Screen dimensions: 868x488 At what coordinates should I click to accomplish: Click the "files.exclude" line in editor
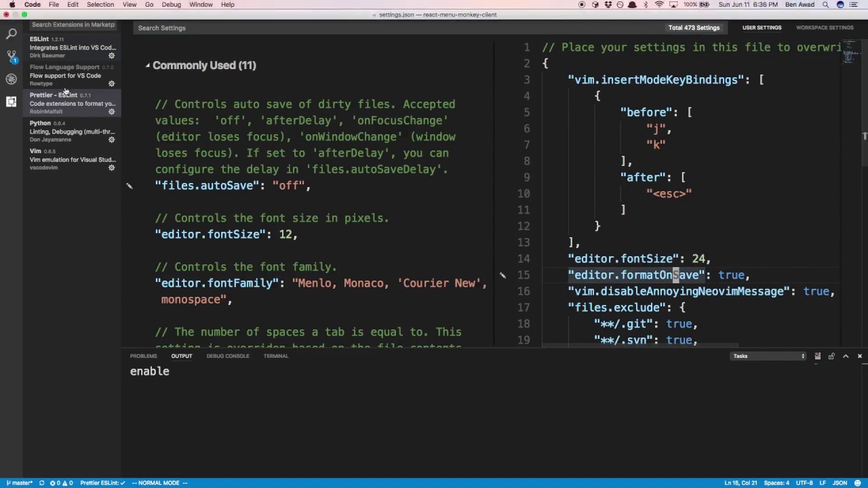point(626,308)
